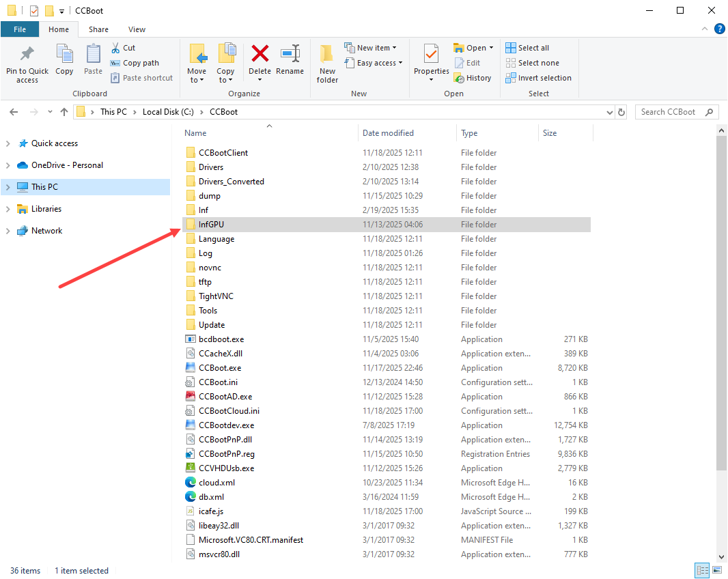728x579 pixels.
Task: Switch to details view toggle
Action: 702,570
